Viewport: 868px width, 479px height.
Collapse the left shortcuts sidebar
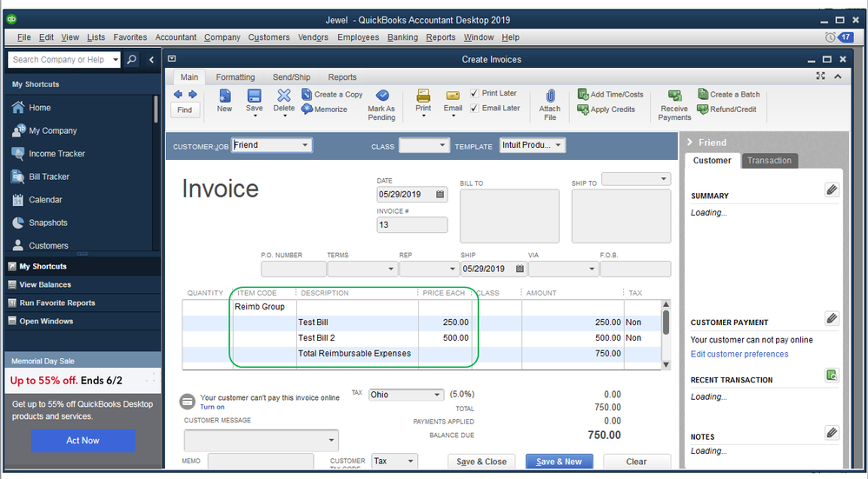pyautogui.click(x=151, y=59)
